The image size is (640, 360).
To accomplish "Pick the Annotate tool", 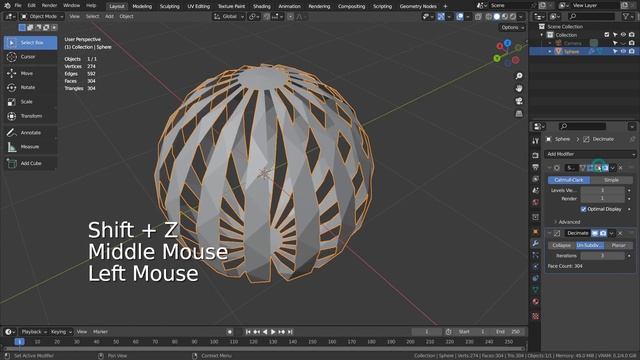I will [x=31, y=133].
